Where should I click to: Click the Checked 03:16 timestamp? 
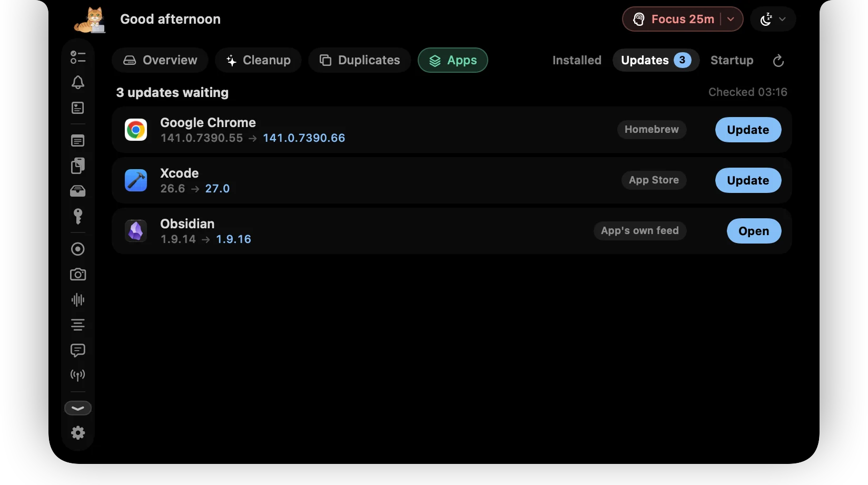click(x=748, y=92)
